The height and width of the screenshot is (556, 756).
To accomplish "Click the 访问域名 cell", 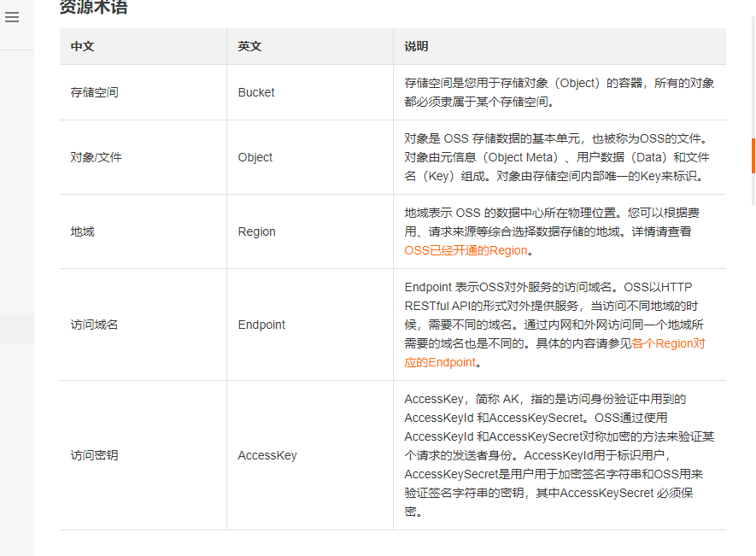I will click(x=144, y=325).
